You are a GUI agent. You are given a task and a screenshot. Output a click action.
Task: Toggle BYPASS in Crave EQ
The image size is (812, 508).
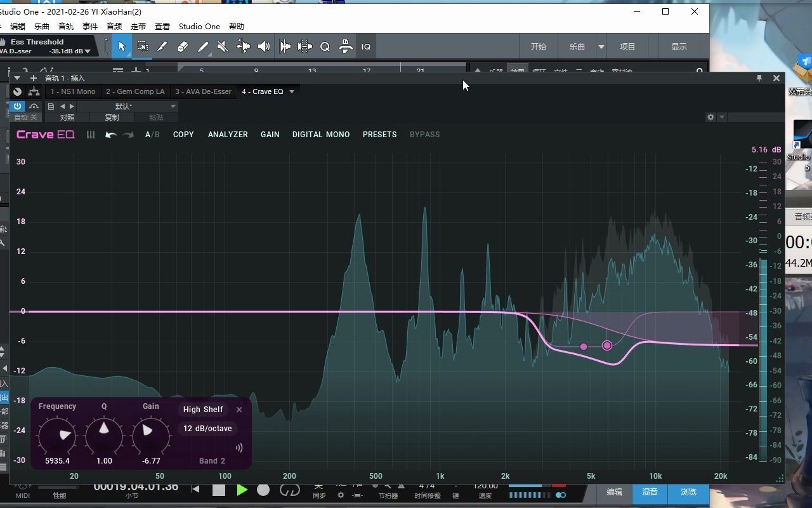pyautogui.click(x=424, y=135)
